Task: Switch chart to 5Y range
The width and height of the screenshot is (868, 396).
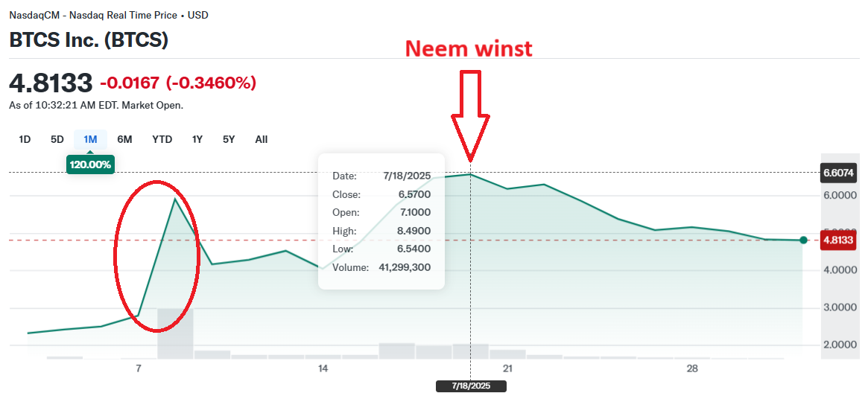Action: [229, 139]
